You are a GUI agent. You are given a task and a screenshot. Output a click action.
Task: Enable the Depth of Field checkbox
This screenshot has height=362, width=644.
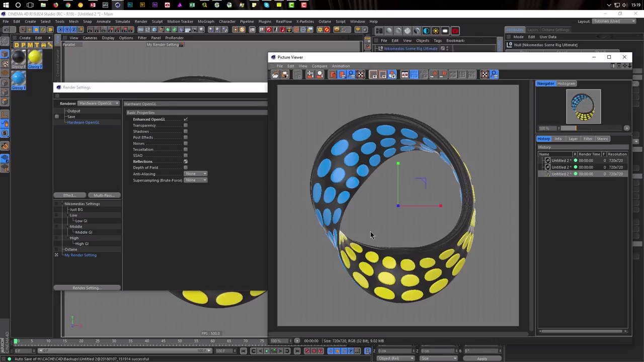[186, 167]
